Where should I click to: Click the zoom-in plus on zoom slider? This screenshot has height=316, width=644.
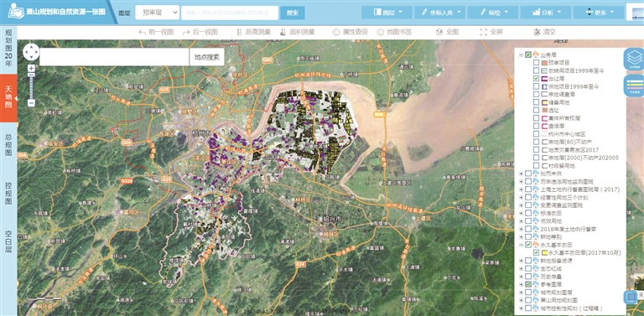point(31,68)
